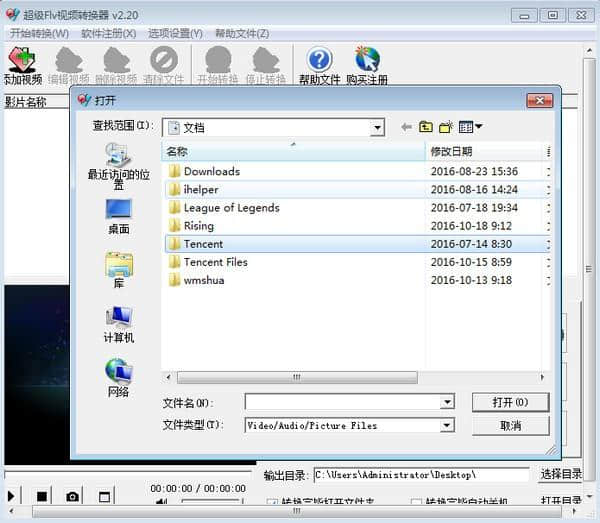Go up one folder level icon
The image size is (600, 523).
426,127
